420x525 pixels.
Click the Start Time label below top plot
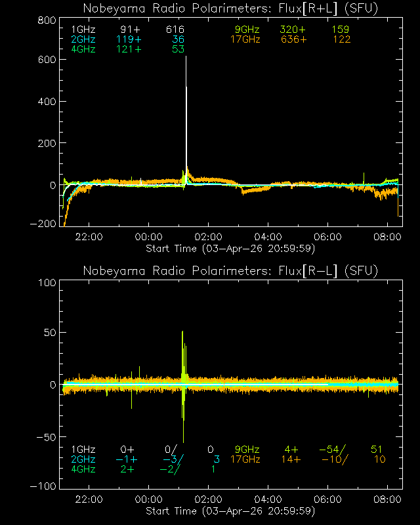230,249
